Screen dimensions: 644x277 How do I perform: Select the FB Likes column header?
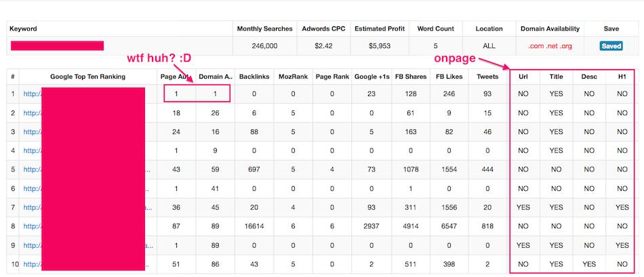click(x=449, y=77)
